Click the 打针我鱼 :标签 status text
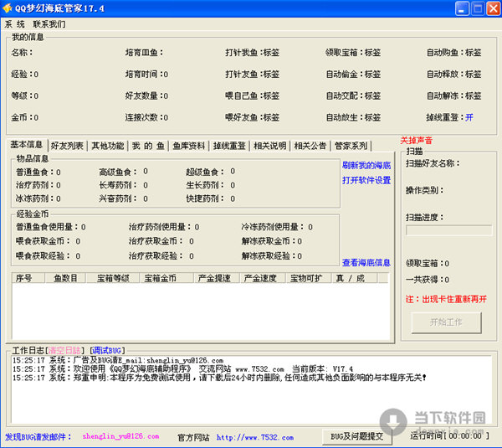 (253, 52)
